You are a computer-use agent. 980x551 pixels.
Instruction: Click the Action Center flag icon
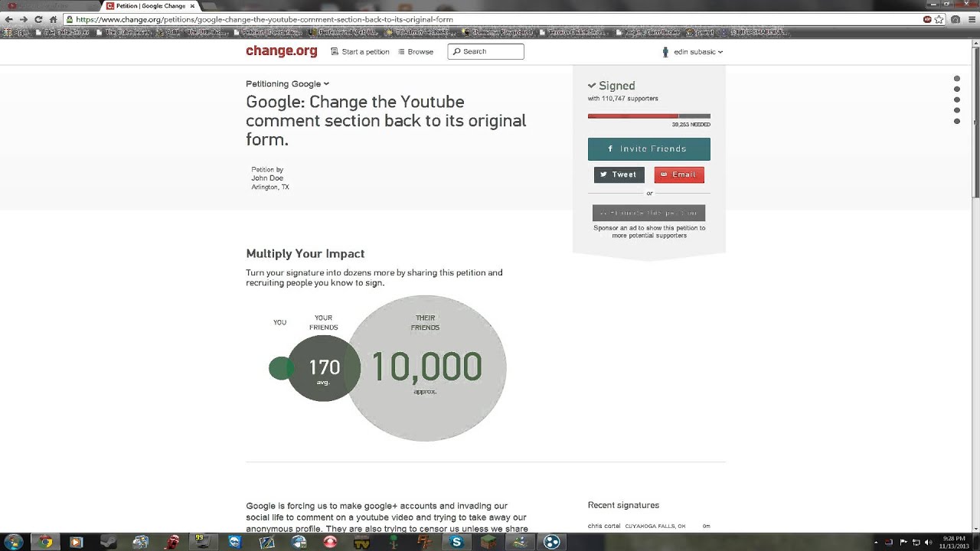click(903, 542)
